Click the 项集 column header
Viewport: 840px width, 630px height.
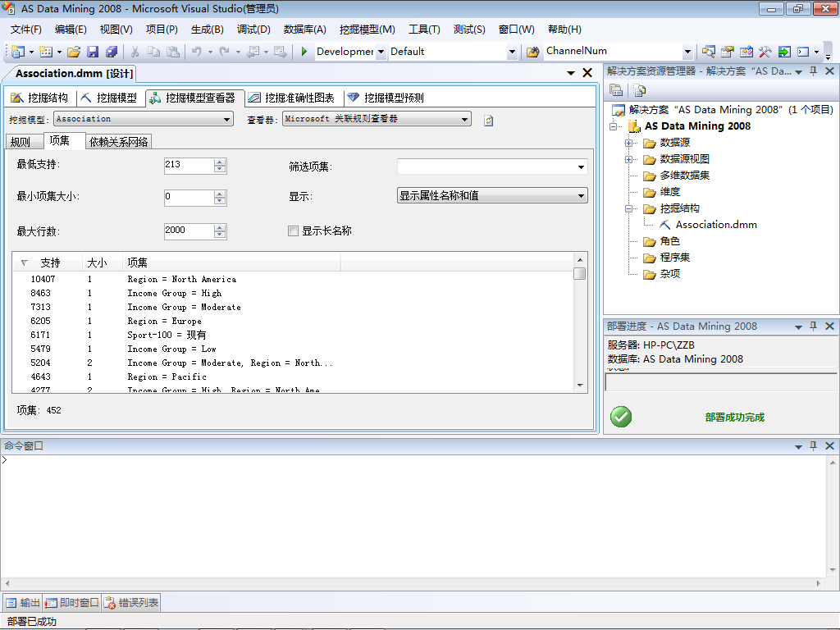[x=231, y=262]
